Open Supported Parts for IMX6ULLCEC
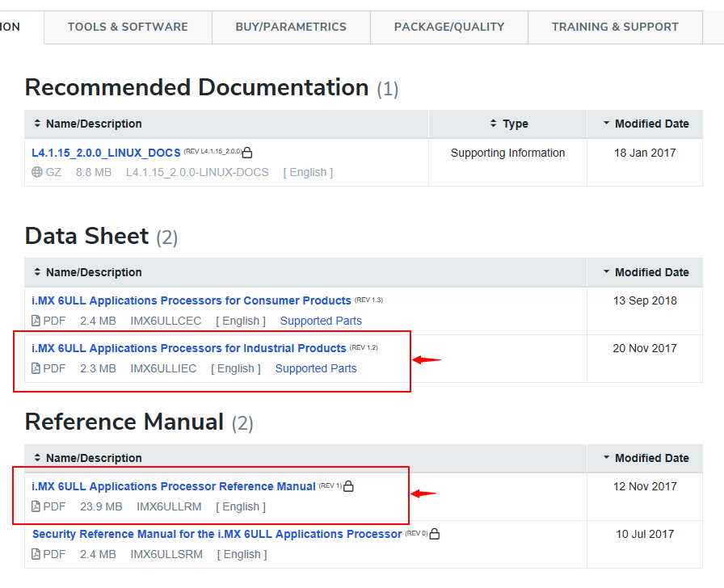 321,321
